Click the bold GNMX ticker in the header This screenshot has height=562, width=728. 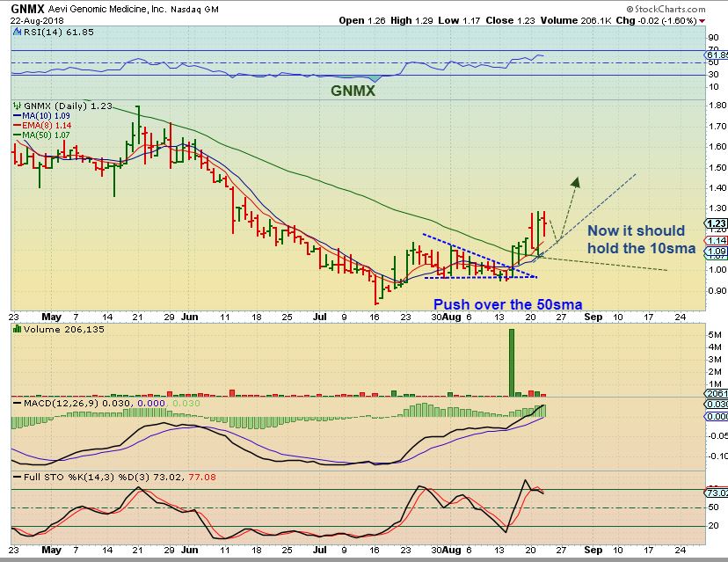27,9
